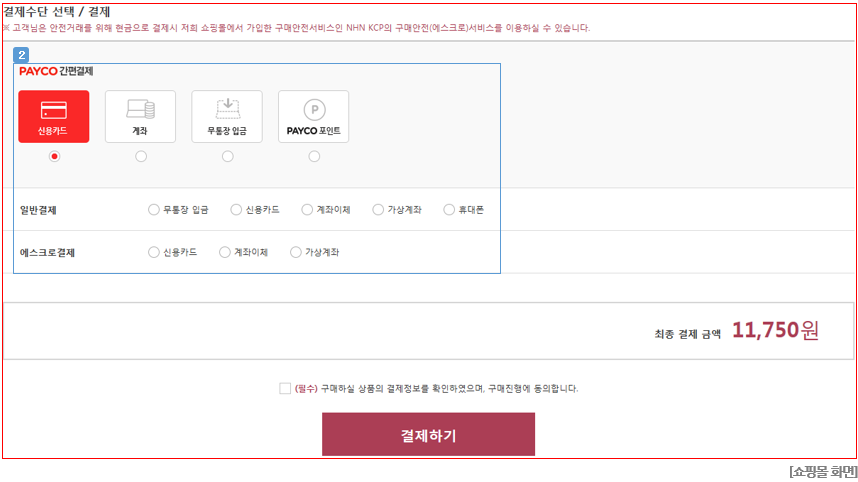Choose 에스크로결제 가상계좌 radio option

point(296,252)
